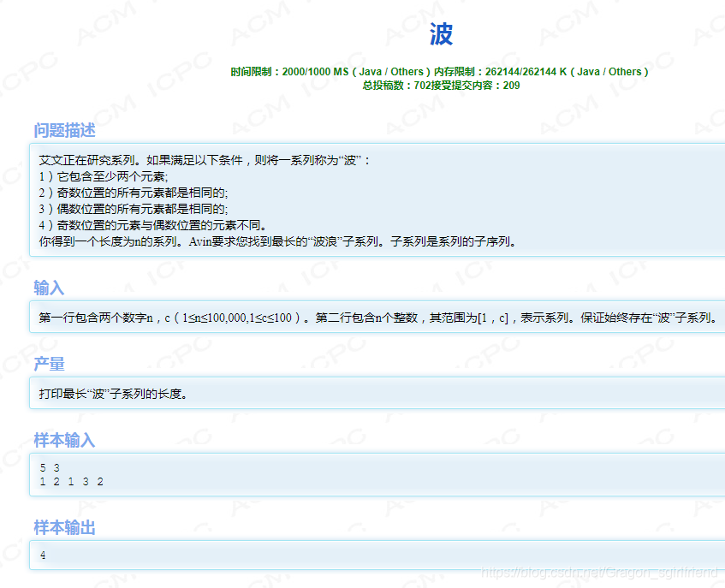725x588 pixels.
Task: Click the sentence starting with 你得到一个长度为n的系列
Action: pos(277,241)
